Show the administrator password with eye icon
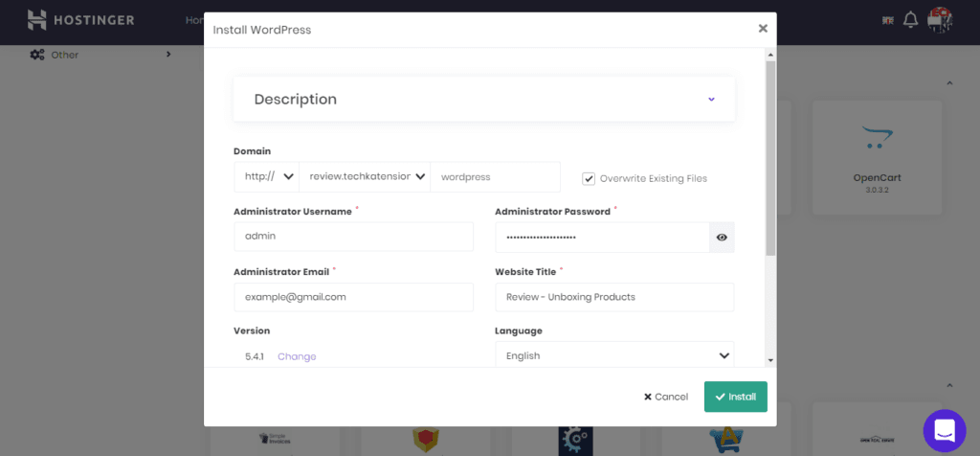This screenshot has width=980, height=456. [722, 237]
